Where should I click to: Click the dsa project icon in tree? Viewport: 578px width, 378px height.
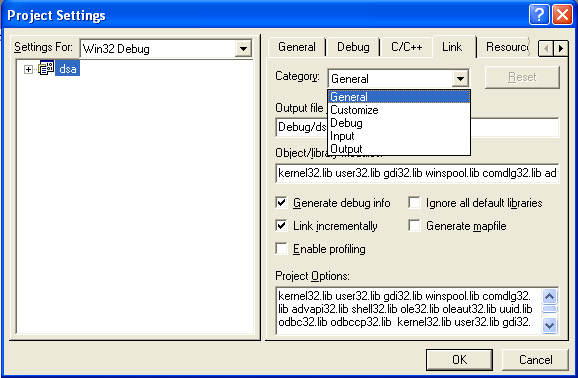46,69
